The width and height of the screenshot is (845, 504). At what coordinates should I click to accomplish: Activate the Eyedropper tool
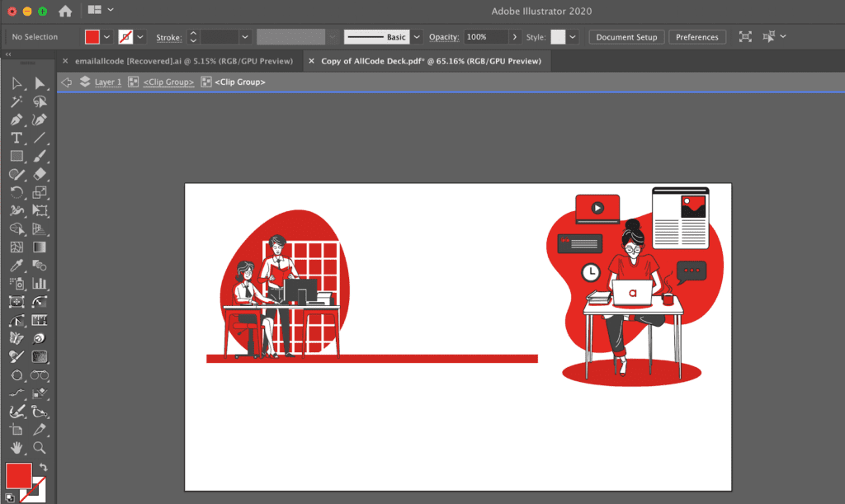tap(17, 266)
